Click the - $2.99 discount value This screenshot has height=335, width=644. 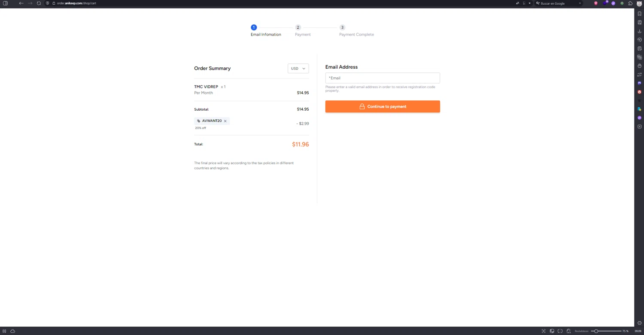(302, 124)
